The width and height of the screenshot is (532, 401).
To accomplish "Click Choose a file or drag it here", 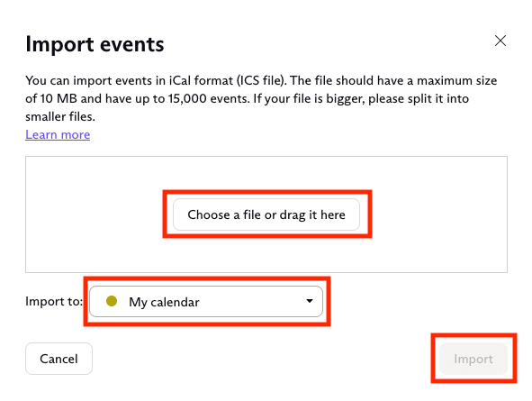I will click(x=266, y=214).
